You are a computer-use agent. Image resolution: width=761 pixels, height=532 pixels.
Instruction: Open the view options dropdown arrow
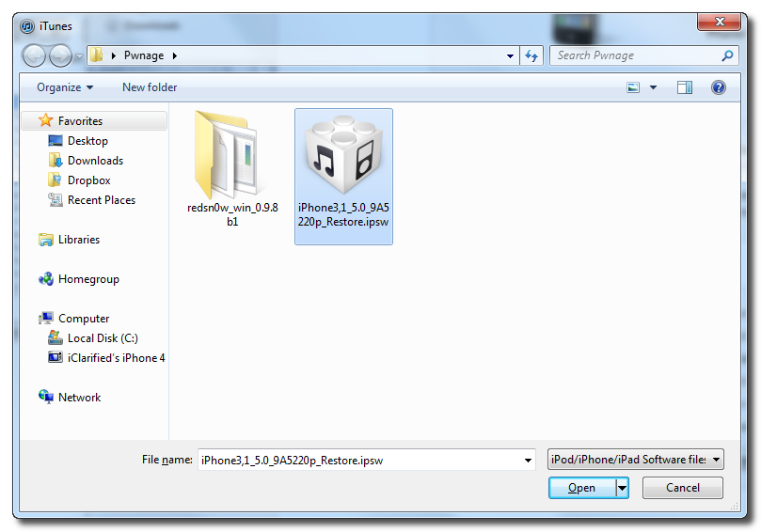(x=653, y=87)
